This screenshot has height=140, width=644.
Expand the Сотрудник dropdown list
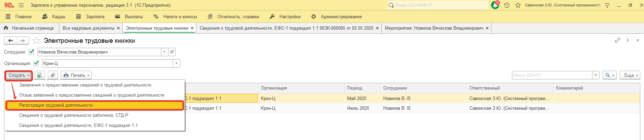[x=164, y=52]
